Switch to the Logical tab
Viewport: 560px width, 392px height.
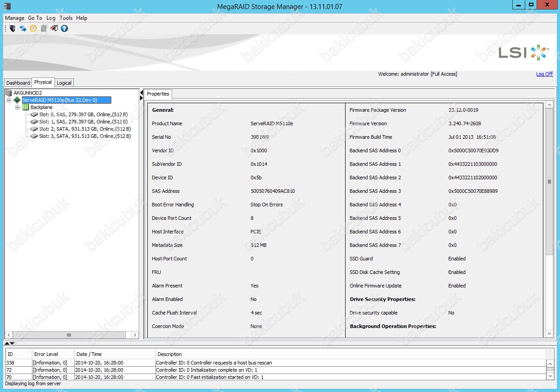click(x=64, y=83)
